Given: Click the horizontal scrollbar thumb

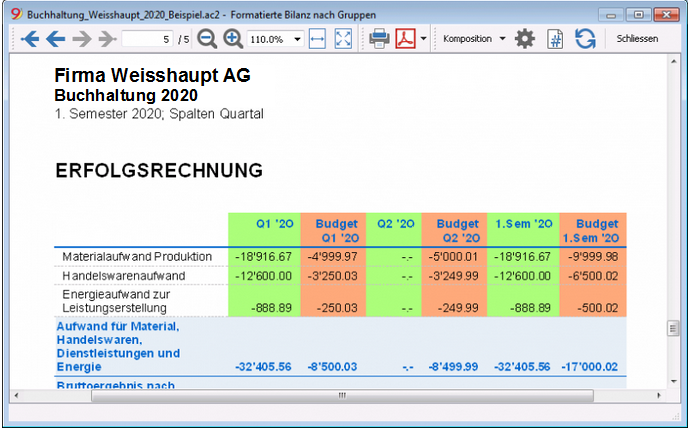Looking at the screenshot, I should (x=342, y=396).
